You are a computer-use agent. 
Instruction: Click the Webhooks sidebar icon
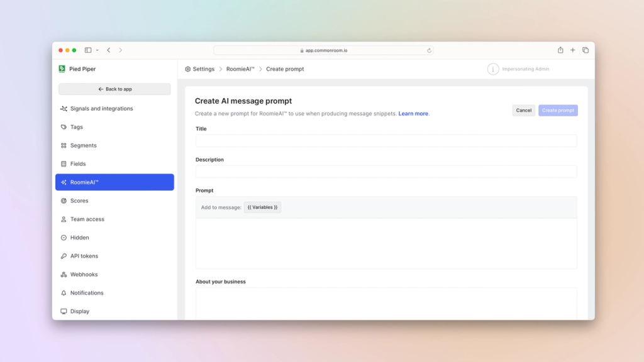pos(64,275)
